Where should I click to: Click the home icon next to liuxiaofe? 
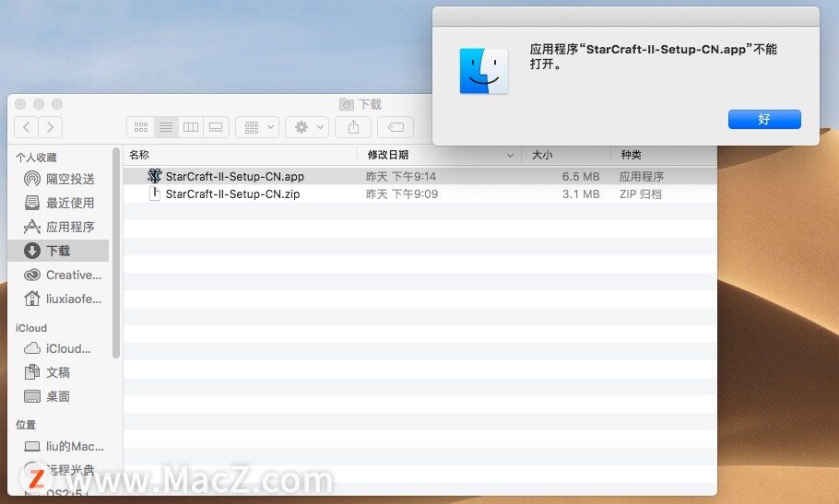tap(32, 299)
